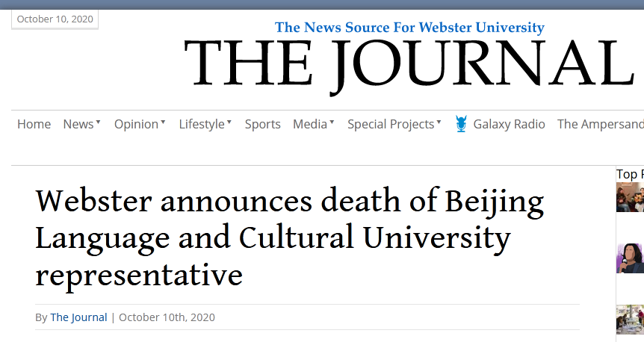Open the Lifestyle dropdown menu
Screen dimensions: 644x342
click(x=205, y=124)
